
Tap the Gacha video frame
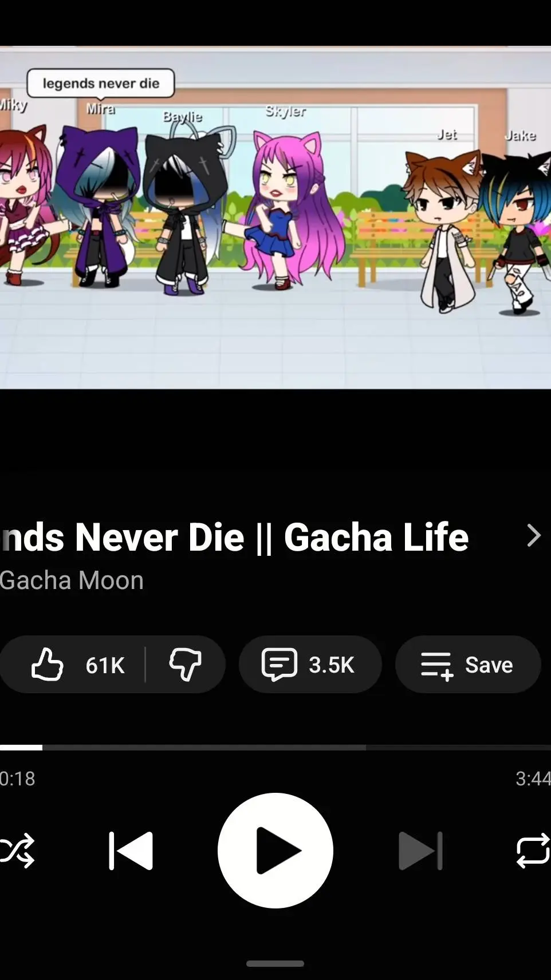coord(275,218)
